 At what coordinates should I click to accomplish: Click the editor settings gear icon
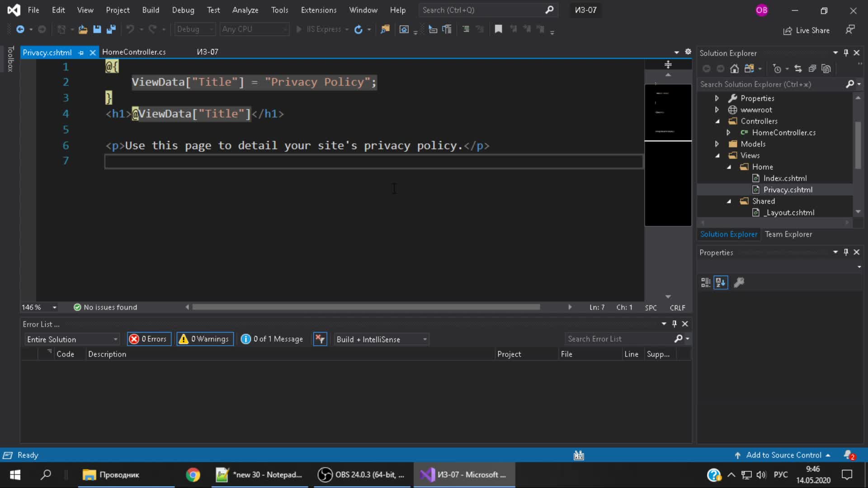click(x=688, y=52)
